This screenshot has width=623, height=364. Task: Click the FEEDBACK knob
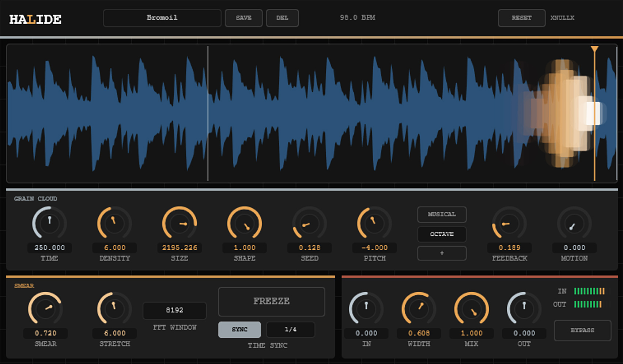pyautogui.click(x=509, y=223)
